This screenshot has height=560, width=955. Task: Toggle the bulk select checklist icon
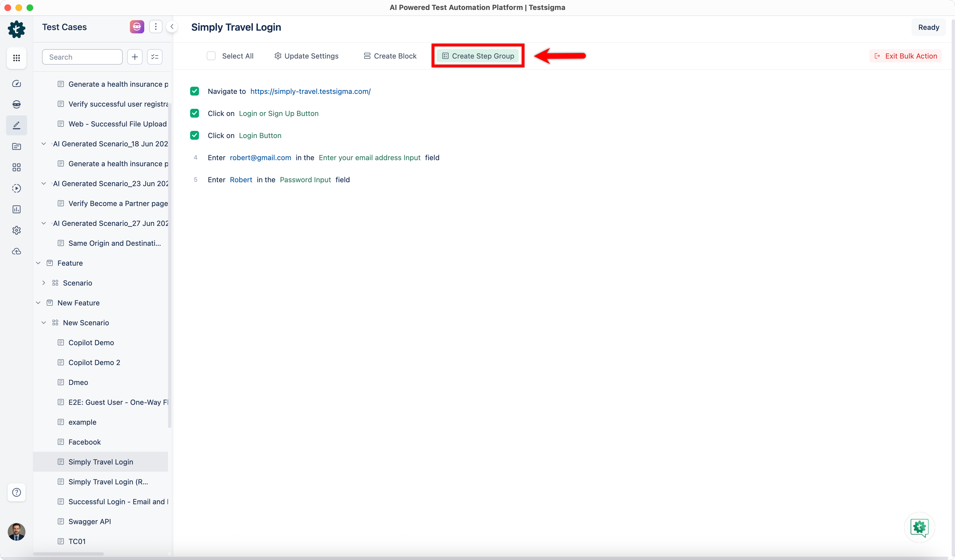tap(155, 57)
